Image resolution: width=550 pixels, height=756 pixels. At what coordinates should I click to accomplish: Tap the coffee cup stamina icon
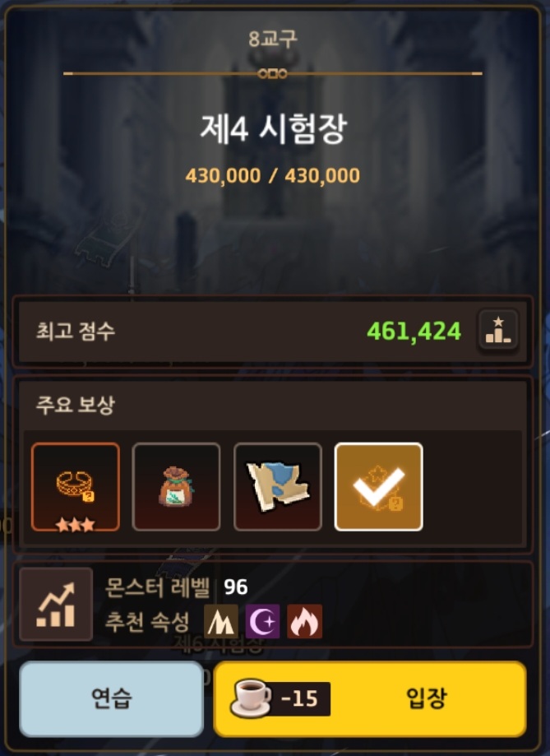coord(252,698)
